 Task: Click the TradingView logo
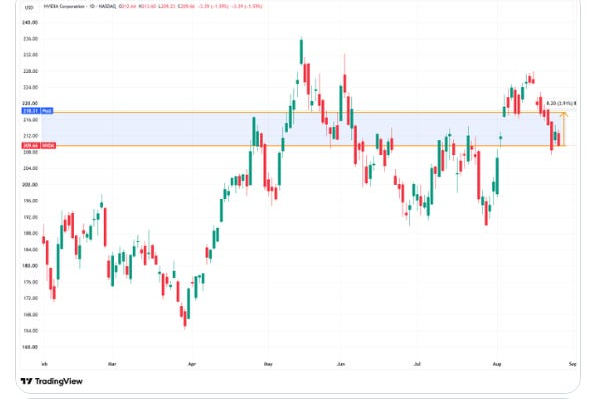[51, 381]
